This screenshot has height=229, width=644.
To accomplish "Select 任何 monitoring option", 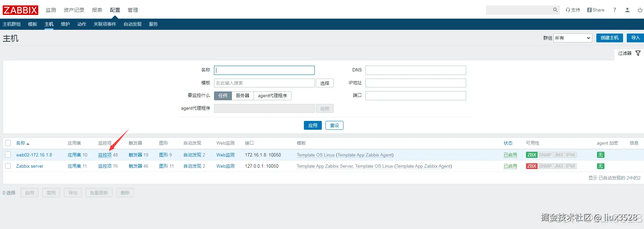I will pos(223,96).
